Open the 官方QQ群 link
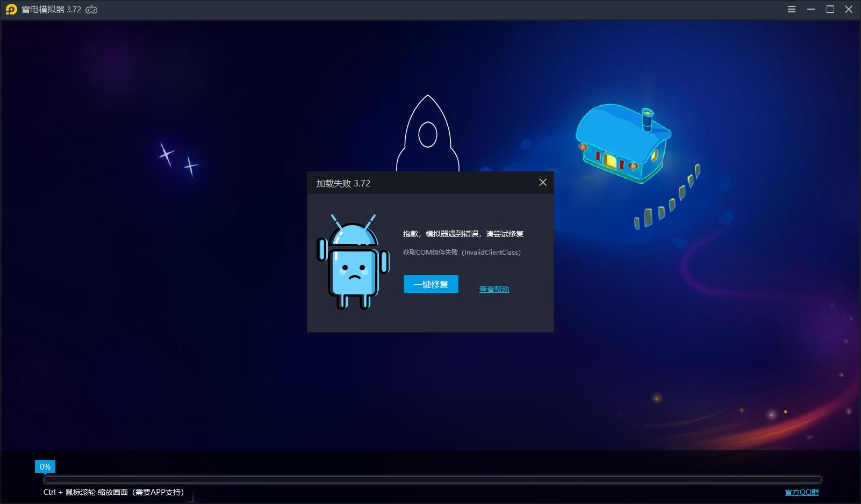Viewport: 861px width, 504px height. point(801,492)
